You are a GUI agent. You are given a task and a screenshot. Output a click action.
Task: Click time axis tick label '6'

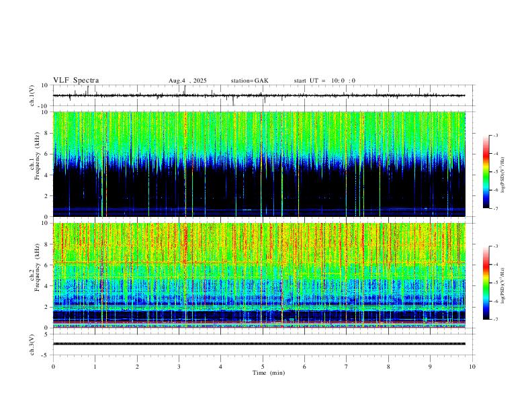tap(304, 367)
